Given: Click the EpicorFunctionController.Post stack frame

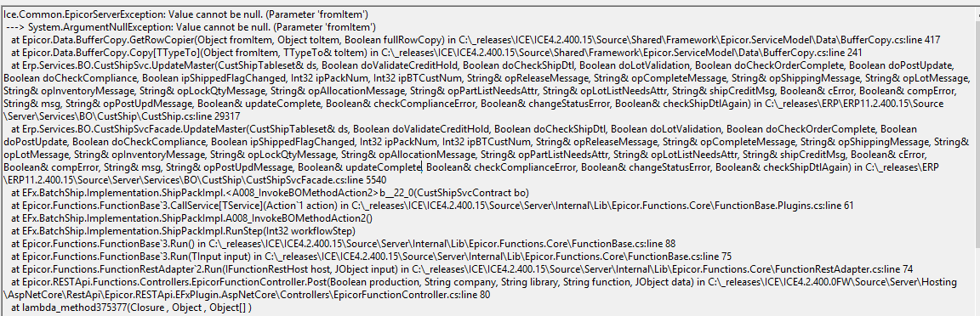Looking at the screenshot, I should point(487,288).
